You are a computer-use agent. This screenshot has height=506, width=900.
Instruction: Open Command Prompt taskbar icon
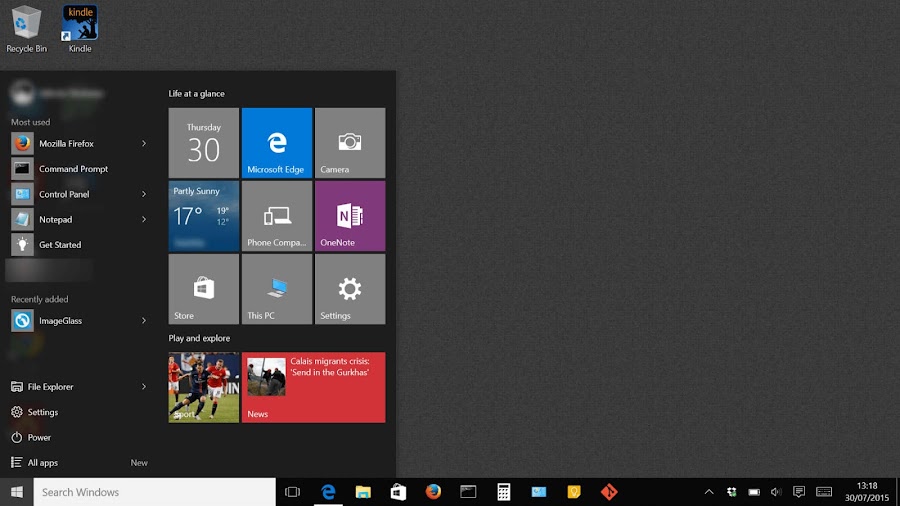(468, 492)
